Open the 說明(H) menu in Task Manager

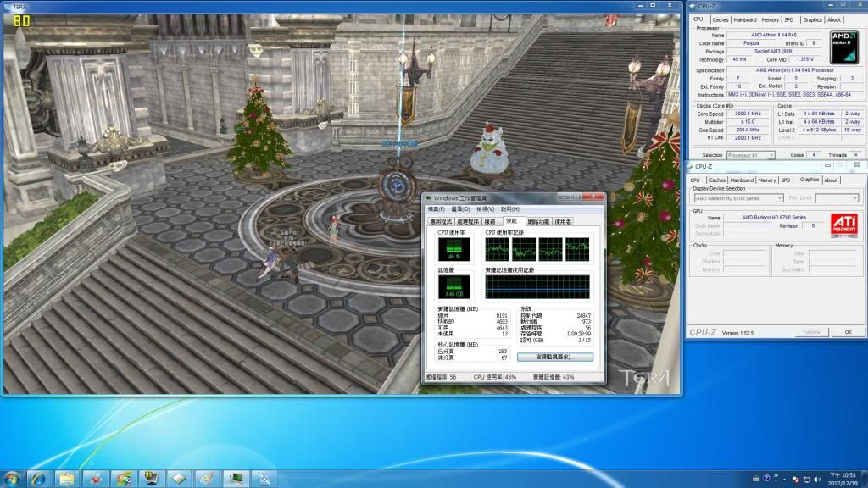(x=509, y=209)
